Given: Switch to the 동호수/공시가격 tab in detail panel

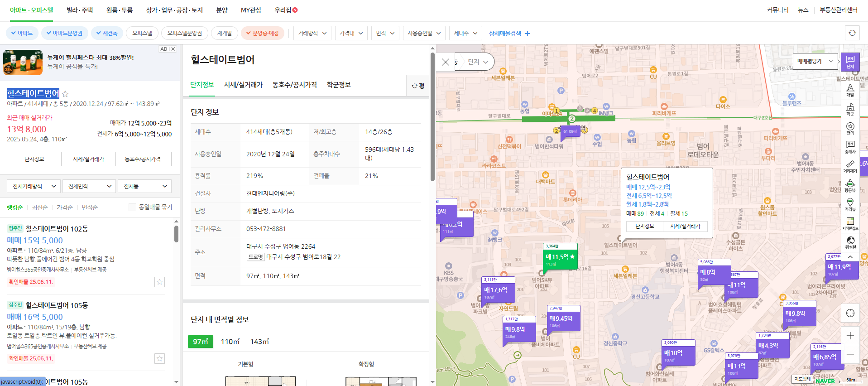Looking at the screenshot, I should click(294, 85).
